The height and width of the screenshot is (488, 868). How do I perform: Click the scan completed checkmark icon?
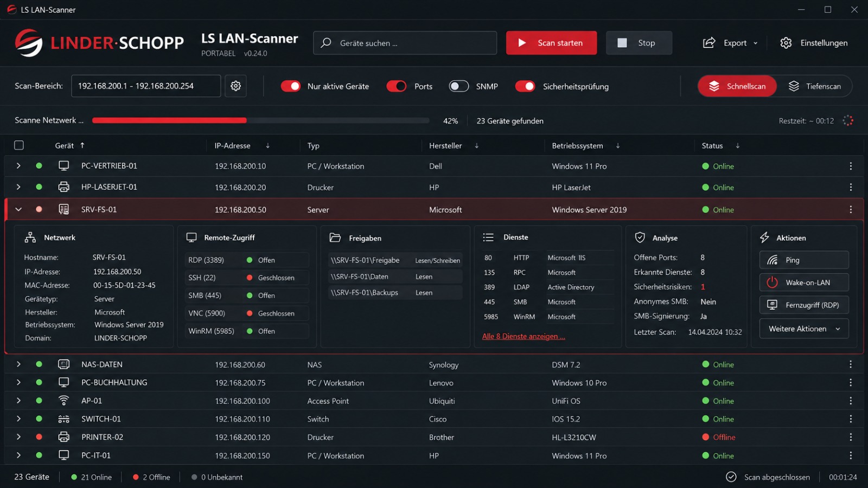click(731, 477)
